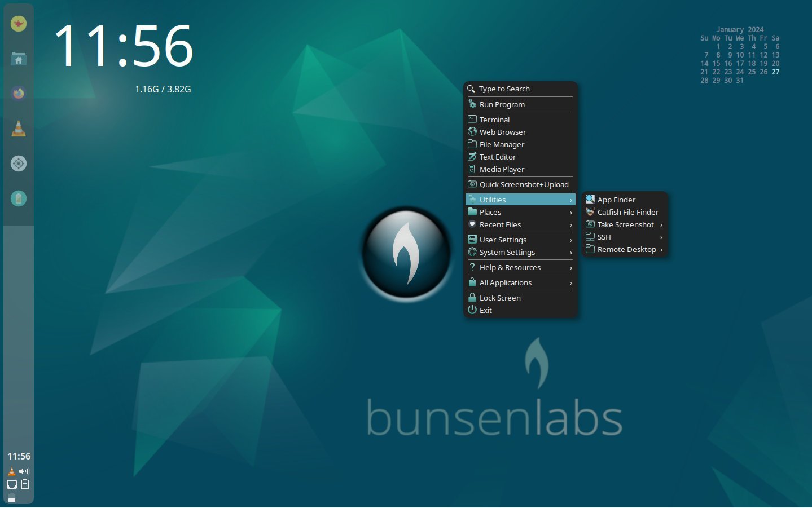The image size is (812, 508).
Task: Mute audio via the speaker tray icon
Action: coord(24,471)
